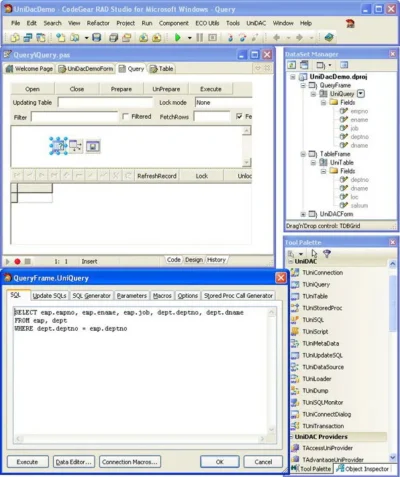
Task: Switch to the Update SQLs tab
Action: click(x=49, y=296)
